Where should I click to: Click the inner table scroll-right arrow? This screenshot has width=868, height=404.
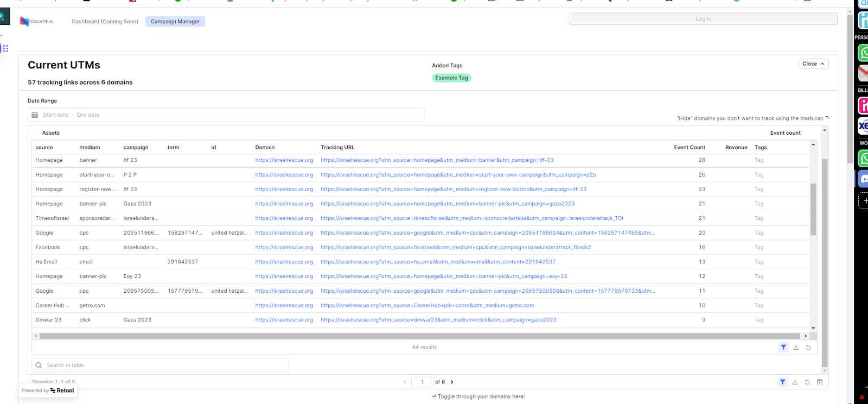806,336
